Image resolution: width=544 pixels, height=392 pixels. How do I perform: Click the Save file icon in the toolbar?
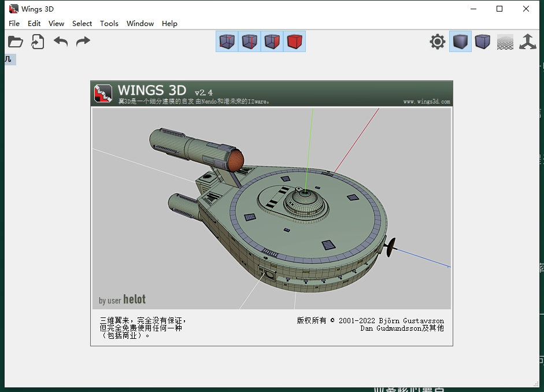(x=38, y=42)
